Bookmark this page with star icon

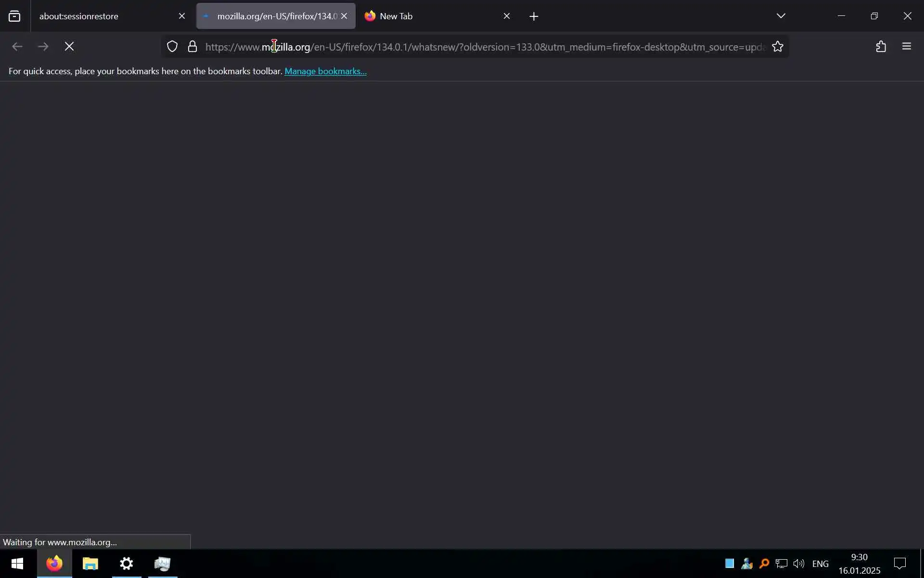pos(778,47)
